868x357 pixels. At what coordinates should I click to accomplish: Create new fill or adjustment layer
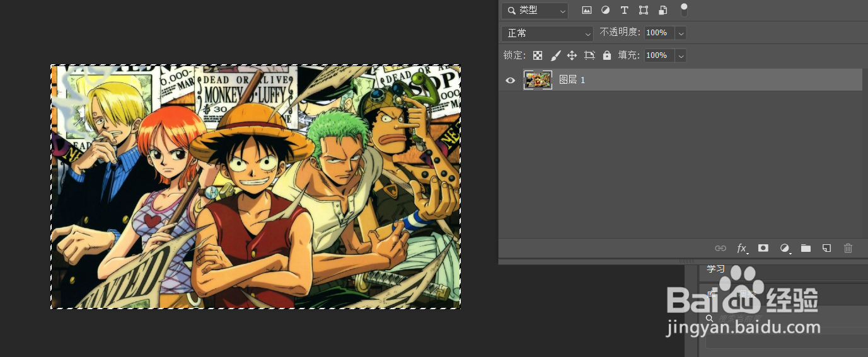tap(785, 248)
